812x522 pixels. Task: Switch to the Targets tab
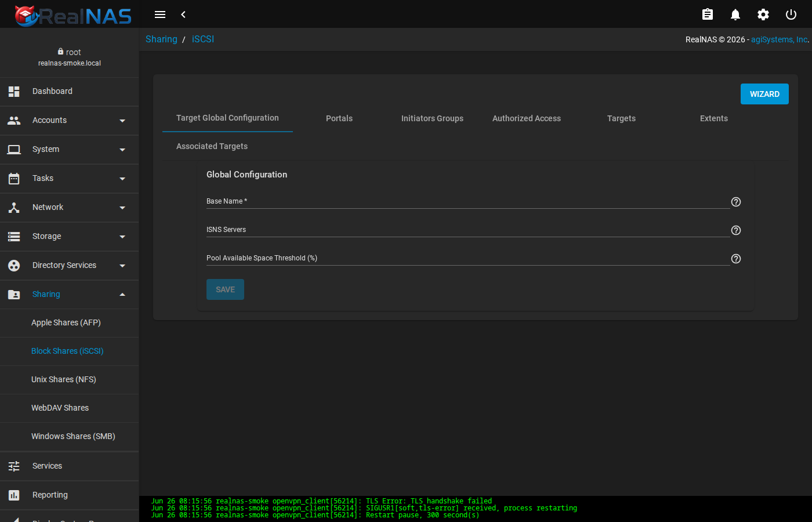pyautogui.click(x=621, y=118)
